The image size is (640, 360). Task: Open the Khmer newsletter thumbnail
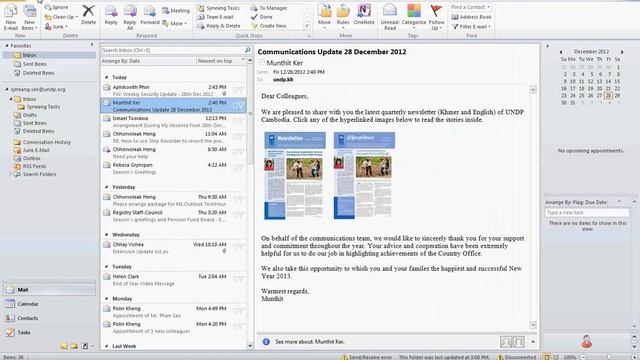(x=364, y=176)
